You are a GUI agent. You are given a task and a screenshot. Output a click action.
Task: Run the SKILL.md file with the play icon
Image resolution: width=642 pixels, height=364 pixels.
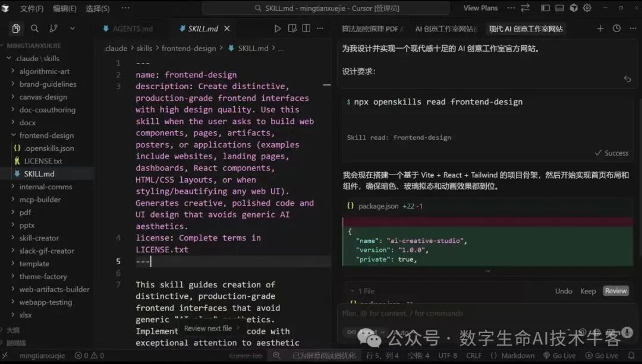(278, 28)
